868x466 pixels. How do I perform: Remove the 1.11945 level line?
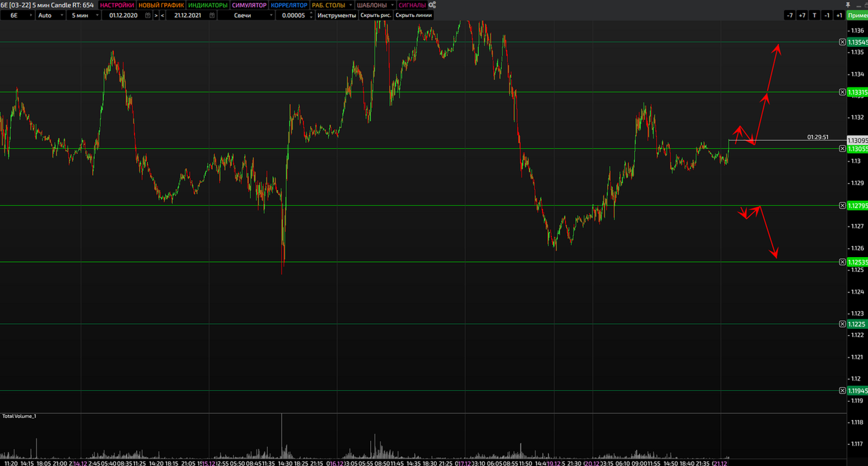pos(842,390)
